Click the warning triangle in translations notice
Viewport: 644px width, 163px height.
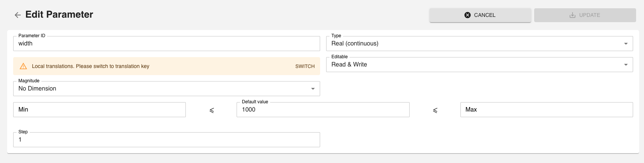tap(23, 66)
